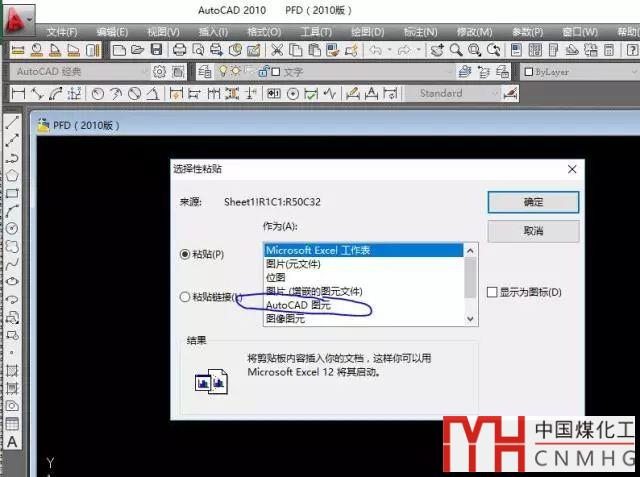Close the 选择性粘贴 dialog
The image size is (640, 477).
[572, 169]
